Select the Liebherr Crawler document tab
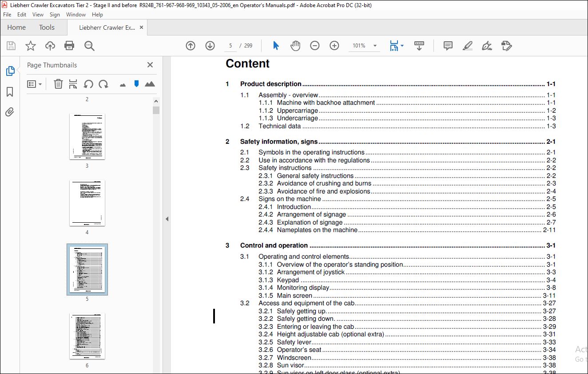 point(107,28)
